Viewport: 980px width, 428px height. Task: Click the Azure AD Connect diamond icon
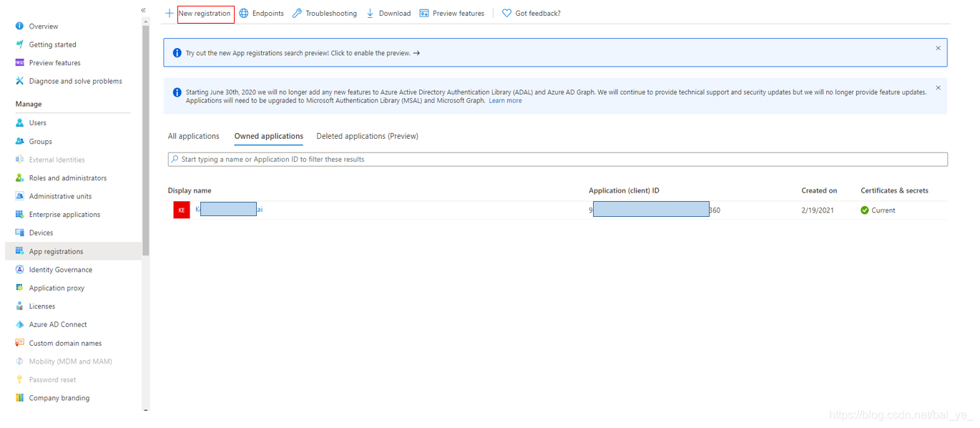point(20,324)
